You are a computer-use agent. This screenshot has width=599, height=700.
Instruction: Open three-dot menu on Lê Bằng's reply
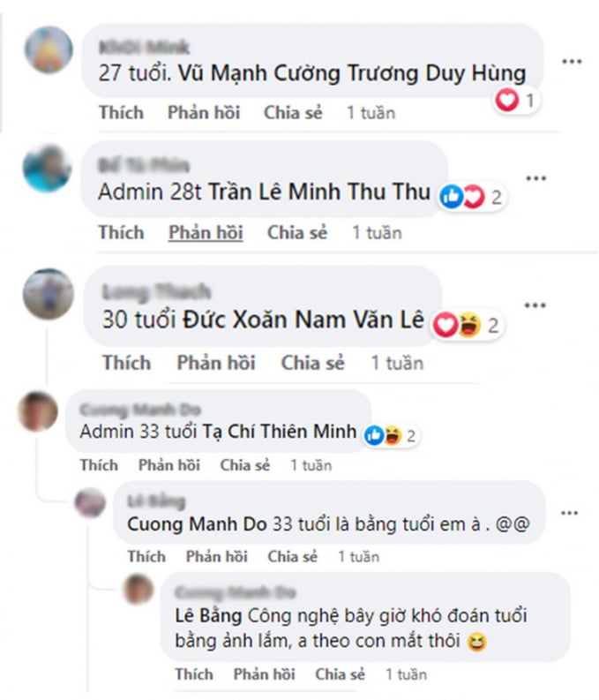click(x=569, y=513)
